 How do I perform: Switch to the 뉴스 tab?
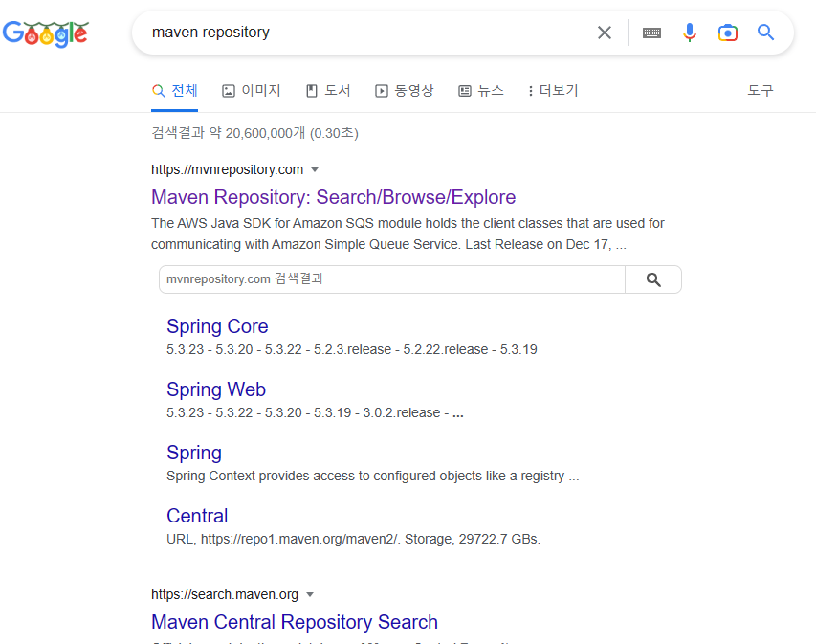pos(481,91)
